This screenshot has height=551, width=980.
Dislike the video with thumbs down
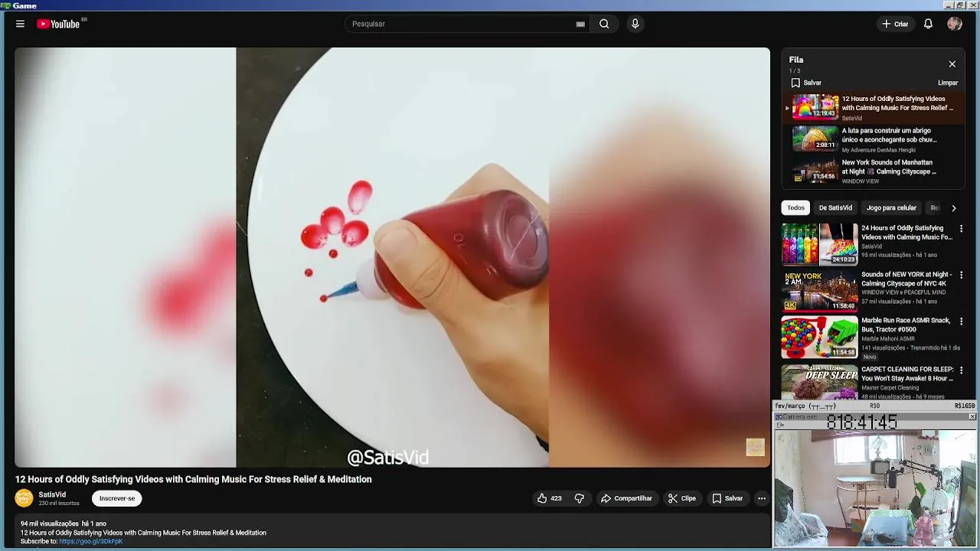580,498
